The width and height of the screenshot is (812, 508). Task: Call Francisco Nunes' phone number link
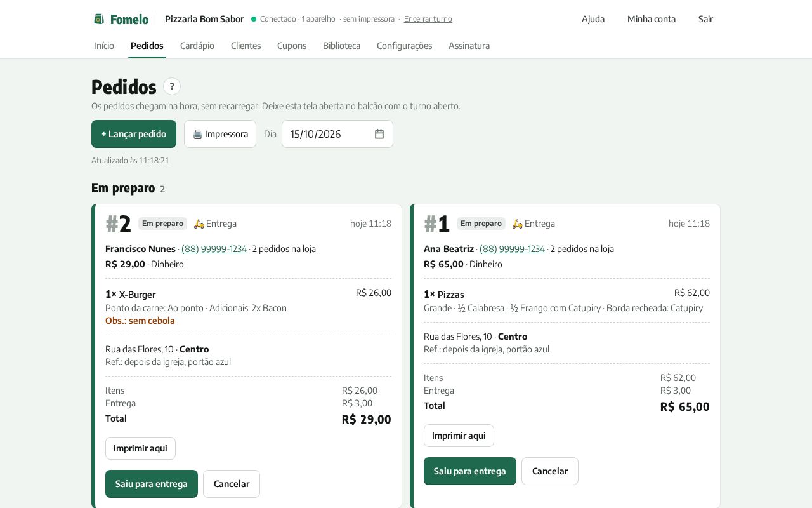click(214, 249)
